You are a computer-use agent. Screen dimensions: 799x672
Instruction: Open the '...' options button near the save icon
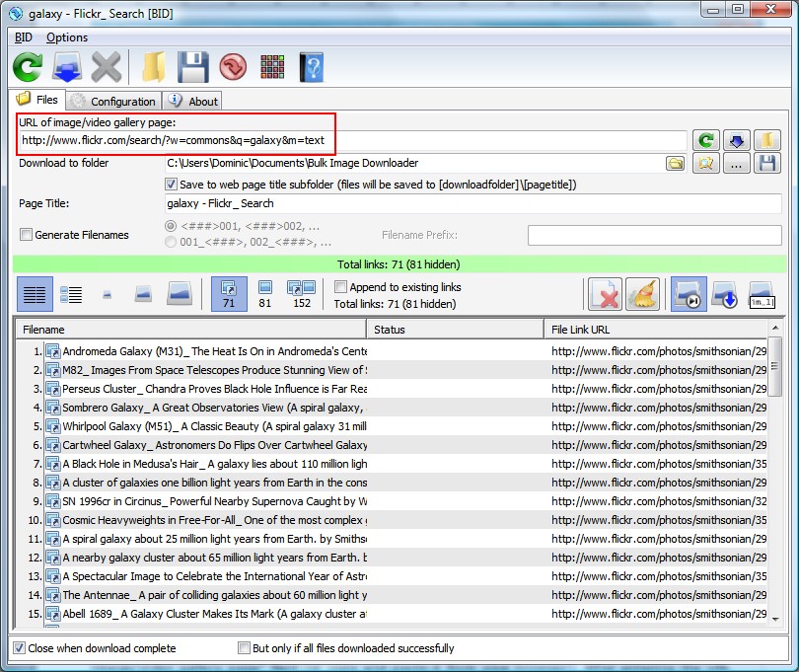pyautogui.click(x=738, y=163)
